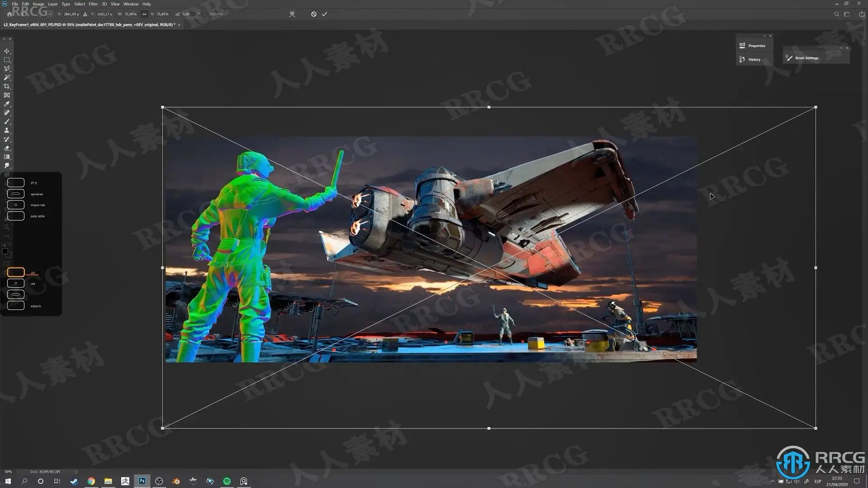Commit the transform with the checkmark

pos(324,14)
